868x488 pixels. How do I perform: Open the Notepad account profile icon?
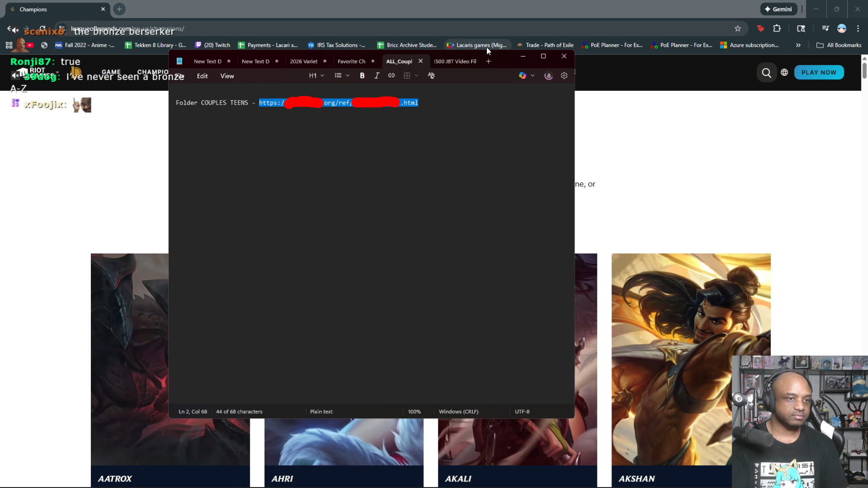(x=548, y=75)
